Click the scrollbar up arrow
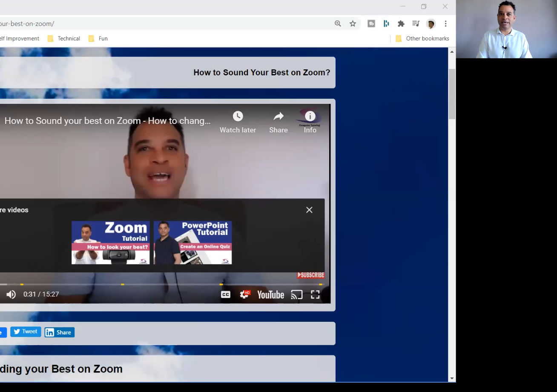Image resolution: width=557 pixels, height=392 pixels. pos(452,52)
